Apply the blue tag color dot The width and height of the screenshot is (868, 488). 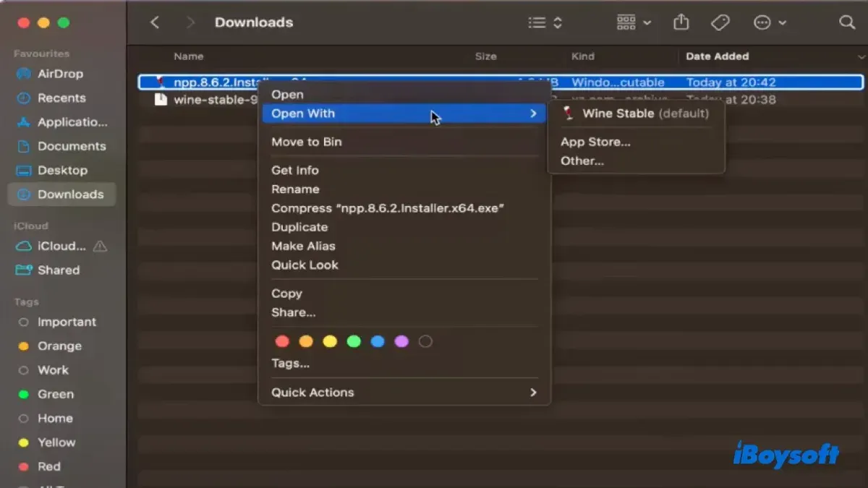(x=378, y=341)
